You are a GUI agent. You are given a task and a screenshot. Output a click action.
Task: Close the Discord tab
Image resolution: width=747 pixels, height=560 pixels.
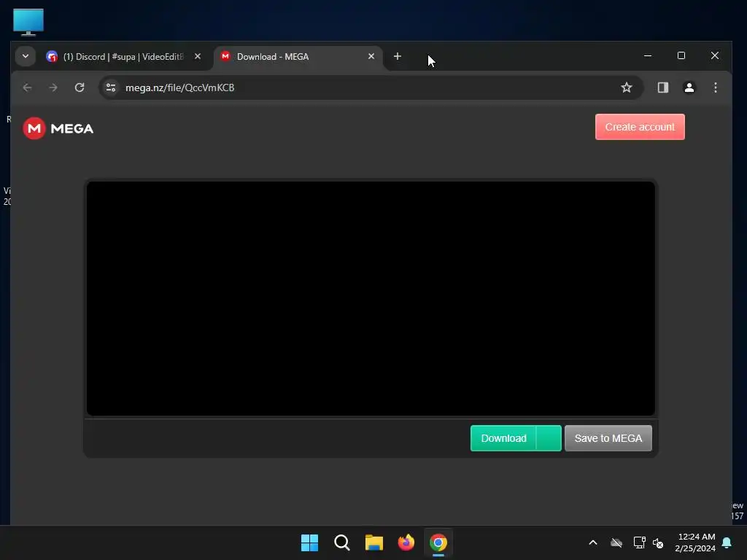(x=197, y=56)
